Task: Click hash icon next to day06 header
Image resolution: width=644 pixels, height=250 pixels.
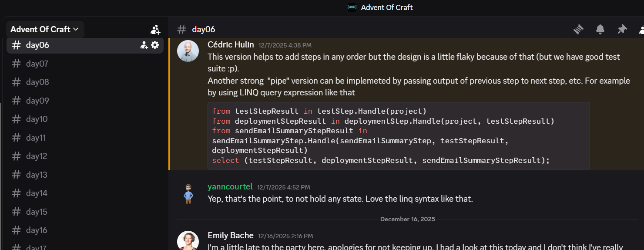Action: (182, 29)
